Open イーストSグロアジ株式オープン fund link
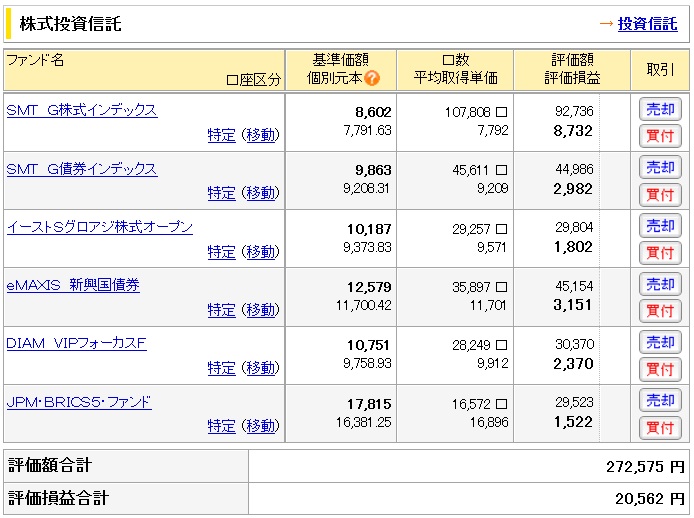 pos(99,227)
